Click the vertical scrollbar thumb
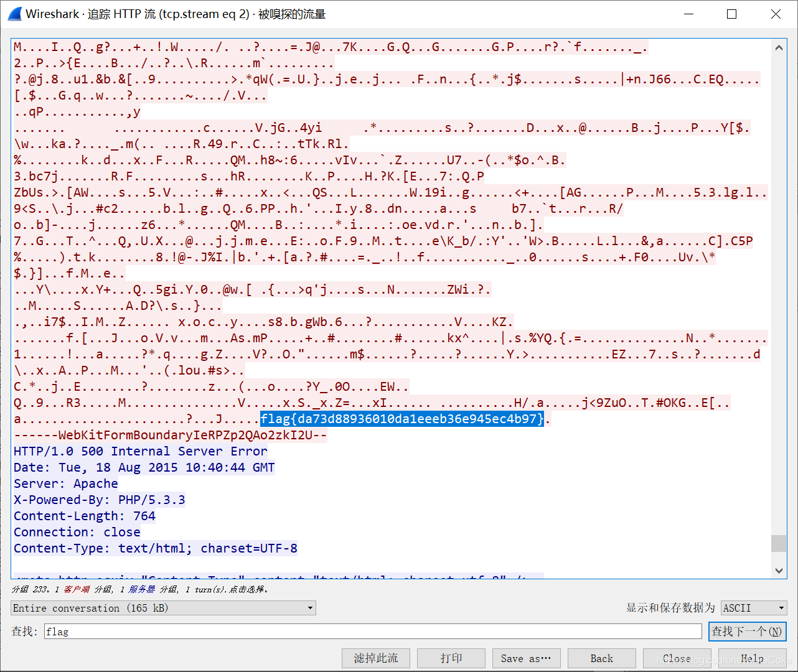 click(x=779, y=543)
